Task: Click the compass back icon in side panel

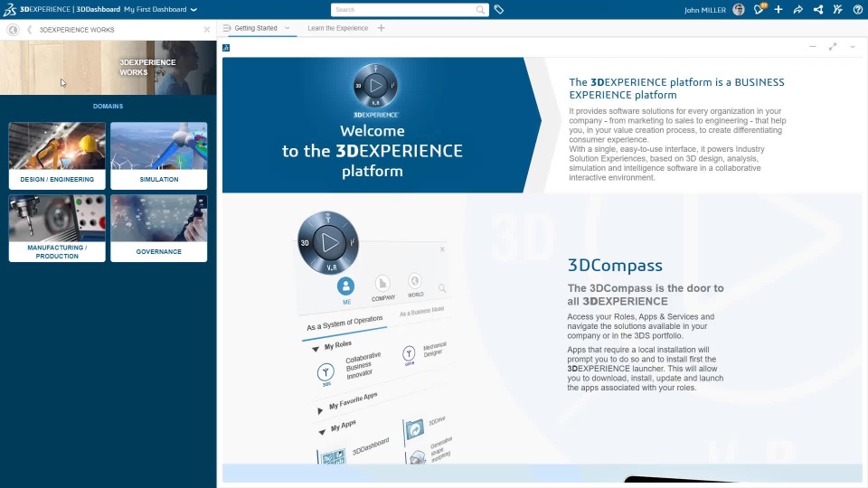Action: 14,30
